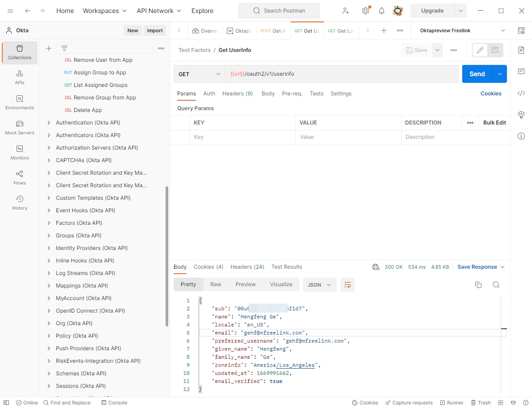Toggle the line wrap icon in response
Screen dimensions: 532x408
tap(348, 285)
